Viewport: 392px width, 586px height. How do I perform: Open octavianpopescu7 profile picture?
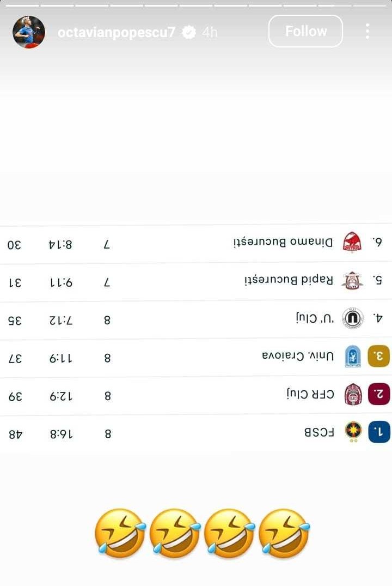click(29, 32)
